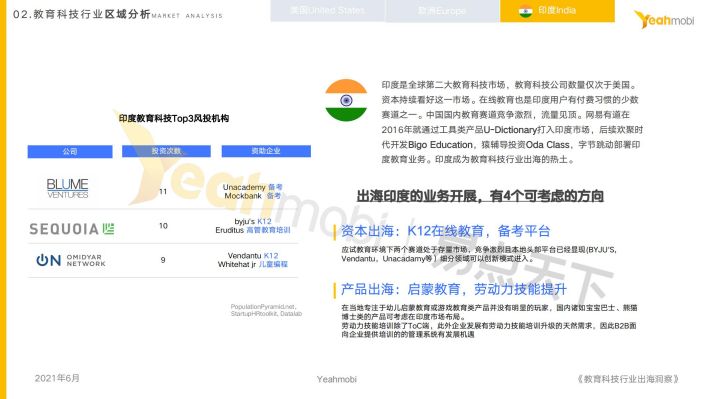Click the 资助企业 column header
The height and width of the screenshot is (399, 710).
coord(266,151)
